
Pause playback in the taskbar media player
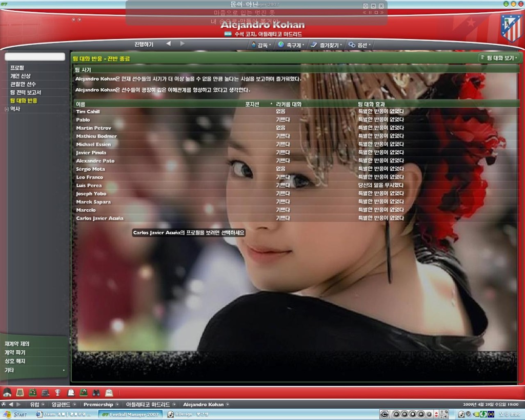[405, 414]
